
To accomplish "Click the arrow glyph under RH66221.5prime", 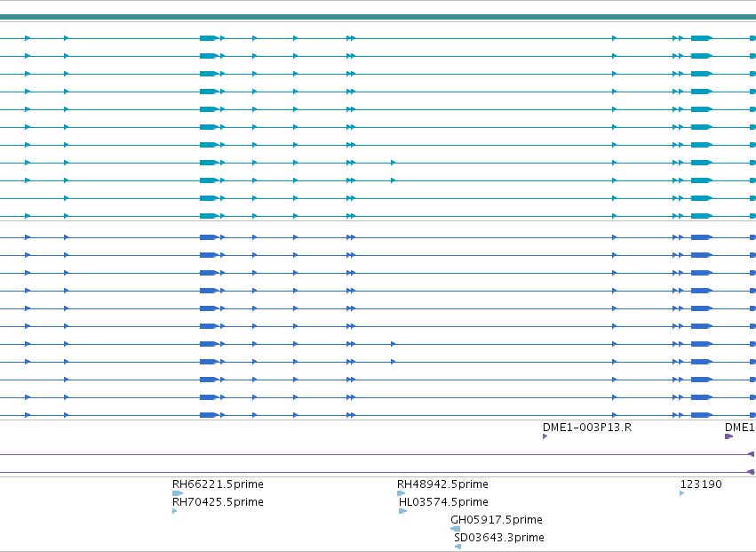I will 178,493.
